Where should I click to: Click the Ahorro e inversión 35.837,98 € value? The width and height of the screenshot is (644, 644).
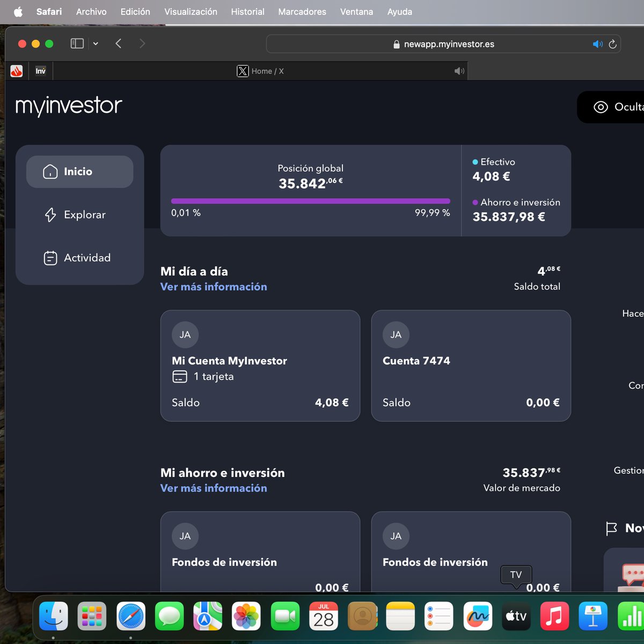(509, 217)
